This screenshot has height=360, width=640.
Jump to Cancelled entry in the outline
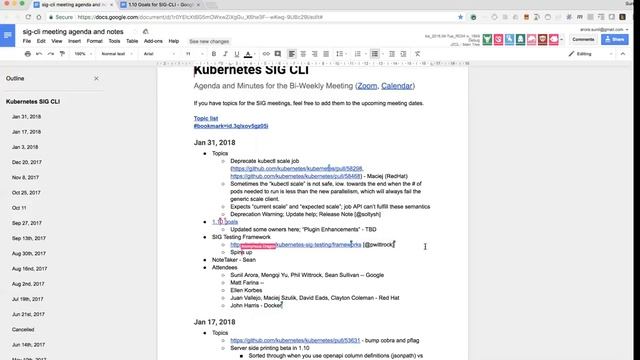(23, 329)
